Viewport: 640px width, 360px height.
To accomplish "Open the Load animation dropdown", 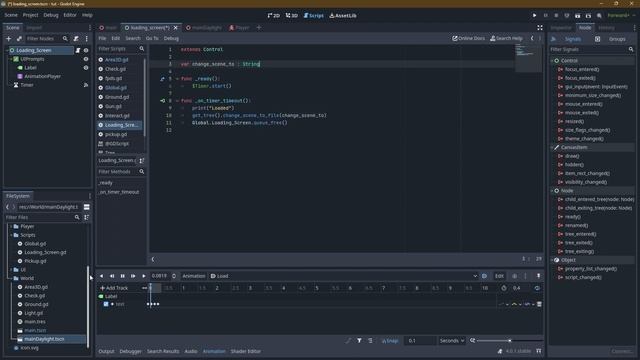I will point(343,276).
